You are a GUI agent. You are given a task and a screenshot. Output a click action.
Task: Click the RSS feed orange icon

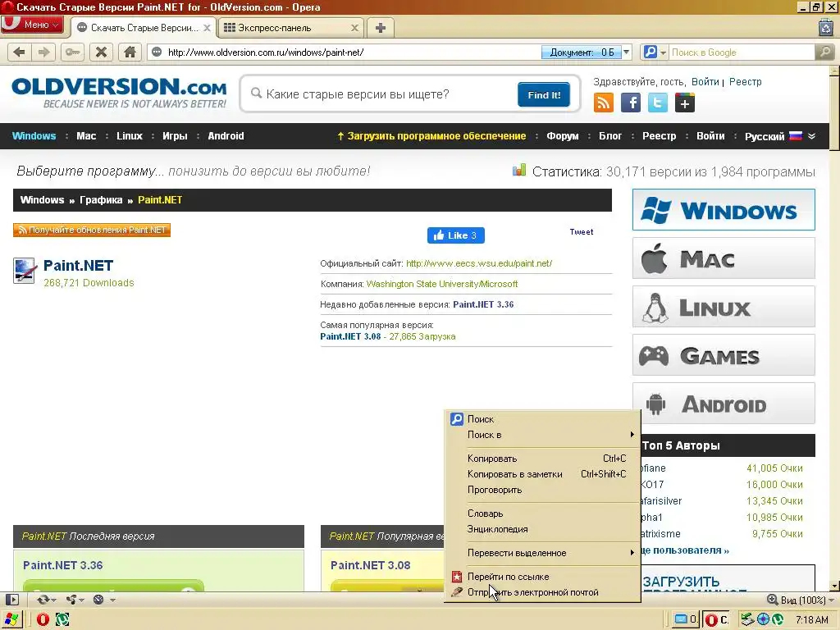[x=604, y=103]
